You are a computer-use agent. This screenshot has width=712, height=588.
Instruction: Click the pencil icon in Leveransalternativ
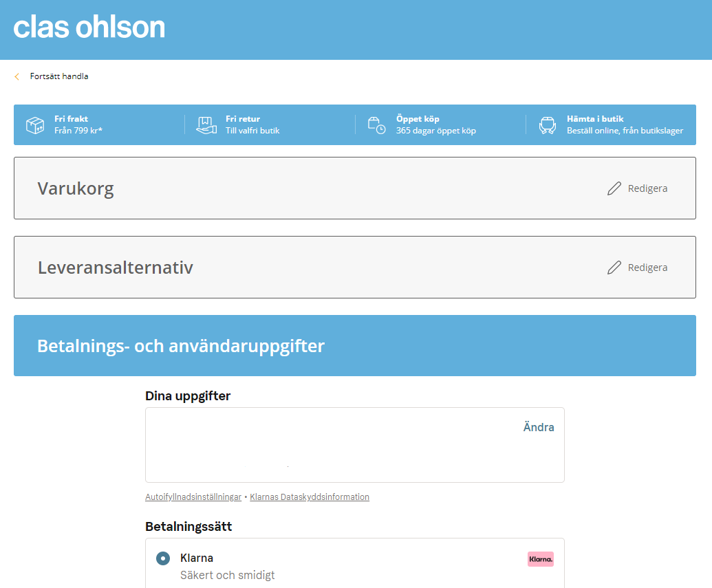[614, 268]
